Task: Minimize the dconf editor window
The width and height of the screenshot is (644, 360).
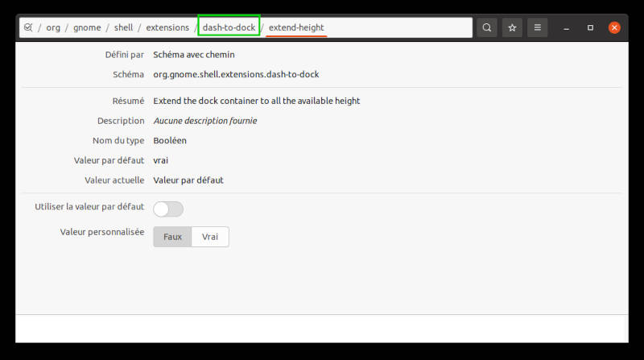Action: point(566,27)
